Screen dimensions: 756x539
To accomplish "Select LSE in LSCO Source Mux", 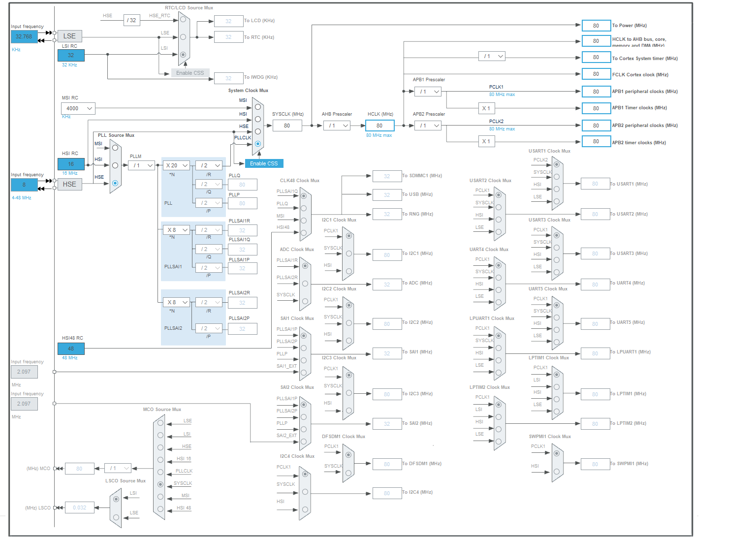I will (x=116, y=517).
